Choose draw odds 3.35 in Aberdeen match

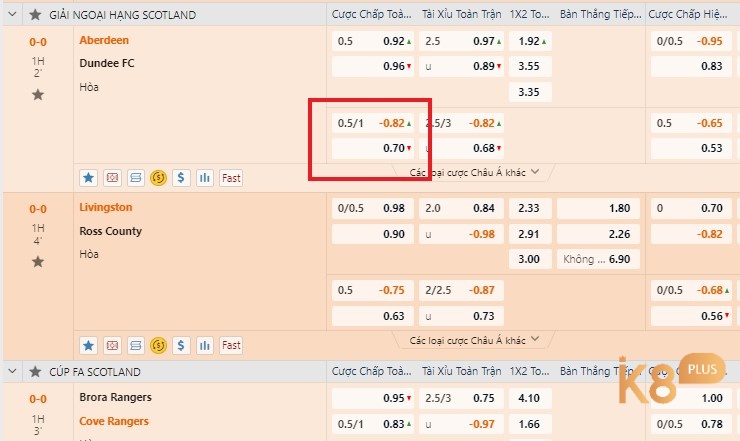[530, 92]
